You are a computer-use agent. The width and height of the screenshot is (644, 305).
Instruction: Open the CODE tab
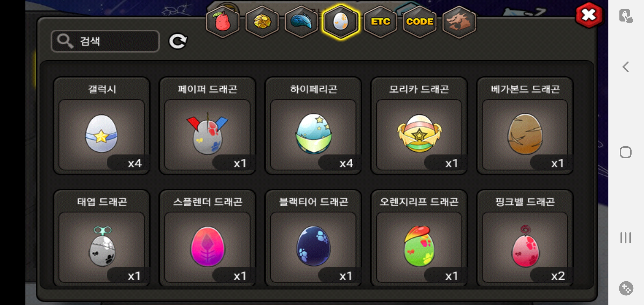click(420, 22)
